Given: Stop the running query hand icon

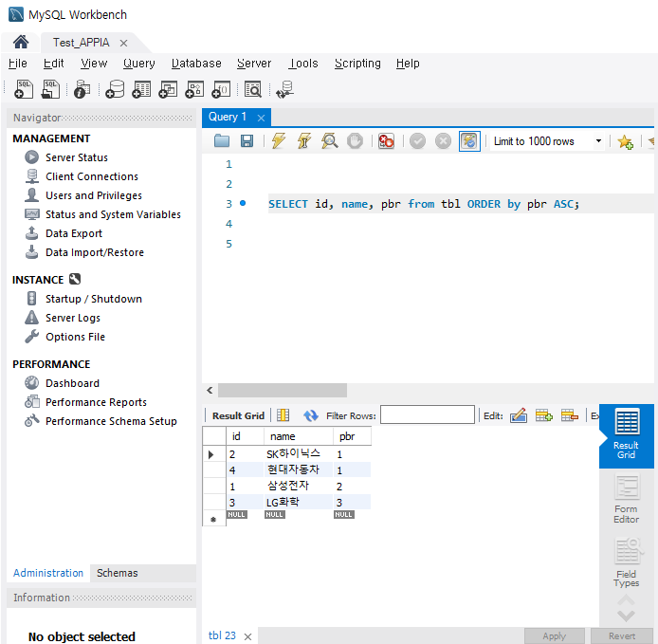Looking at the screenshot, I should [x=355, y=141].
